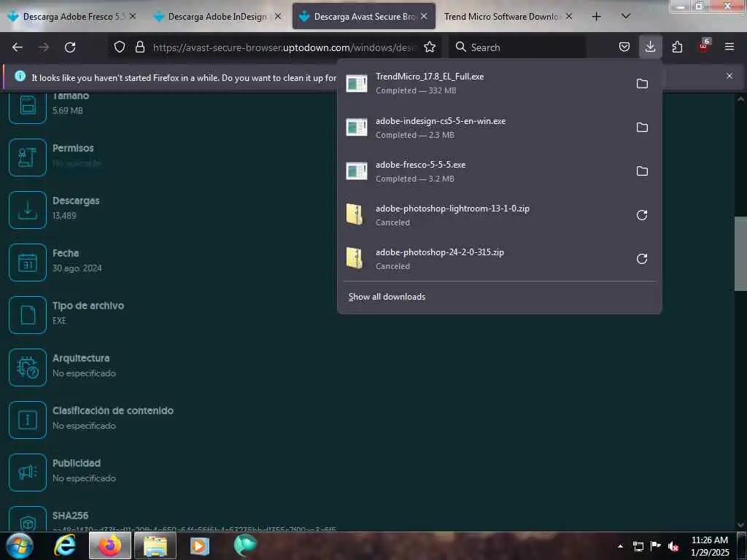Click the Arquitectura chip icon
747x560 pixels.
(x=28, y=367)
